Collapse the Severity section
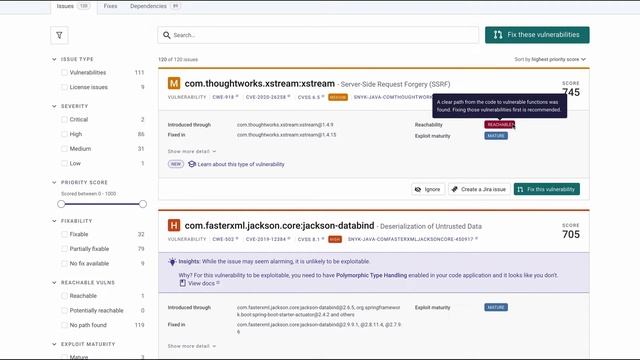The width and height of the screenshot is (640, 360). tap(54, 106)
